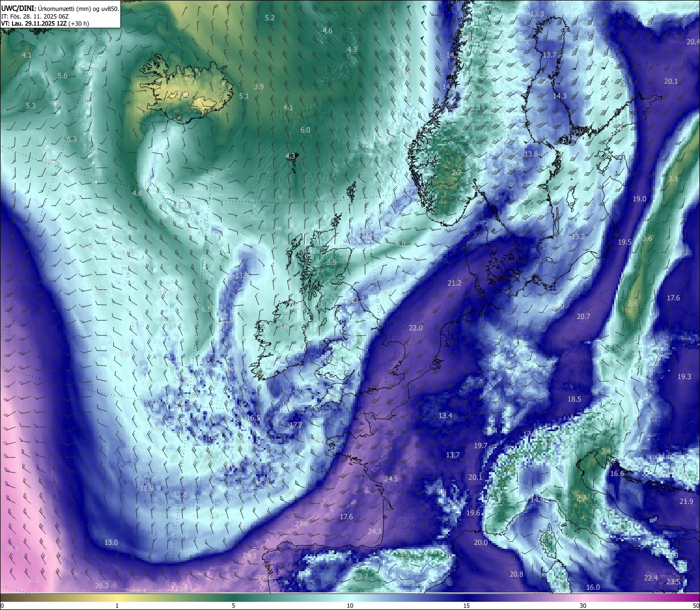Click the 20.7 value on the map

coord(583,317)
